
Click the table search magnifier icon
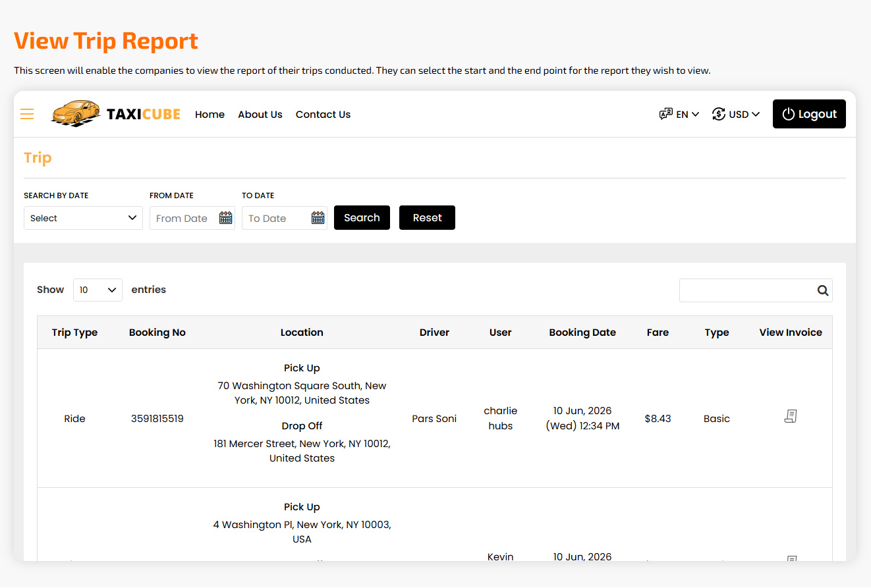tap(822, 290)
